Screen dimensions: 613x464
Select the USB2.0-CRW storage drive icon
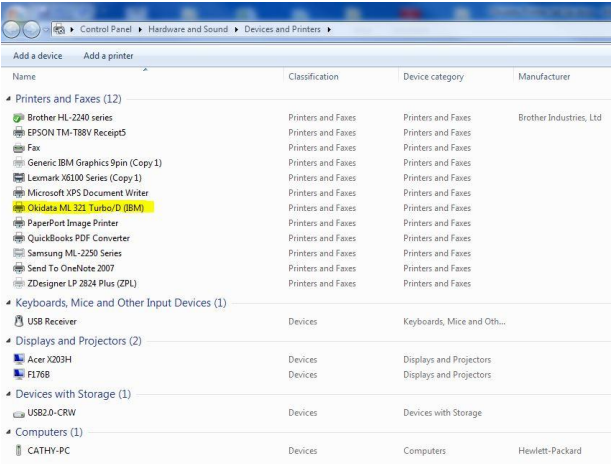tap(19, 414)
